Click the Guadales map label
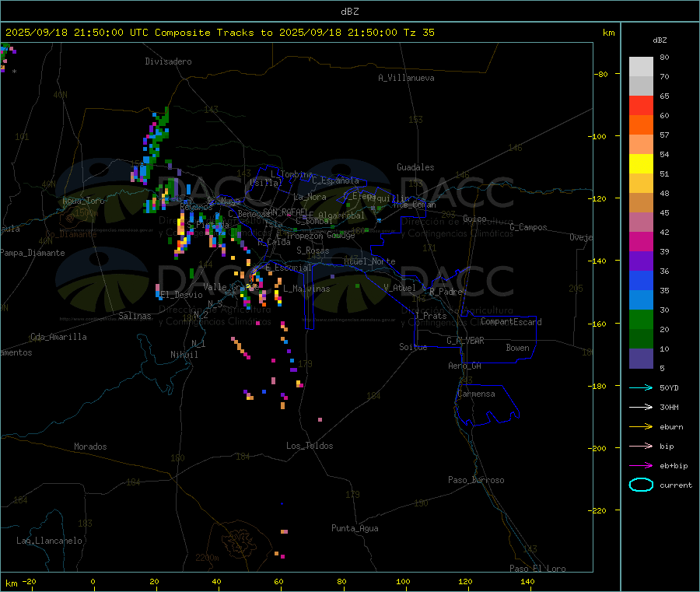 tap(415, 167)
